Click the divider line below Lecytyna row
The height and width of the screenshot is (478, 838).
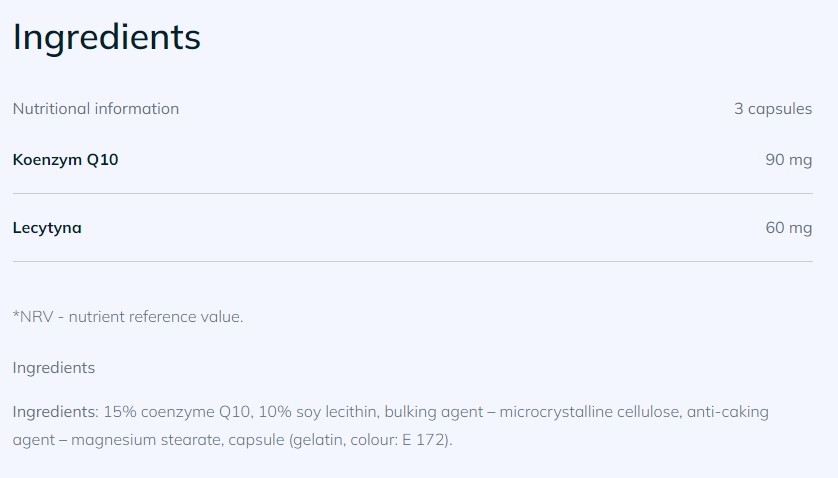(412, 262)
